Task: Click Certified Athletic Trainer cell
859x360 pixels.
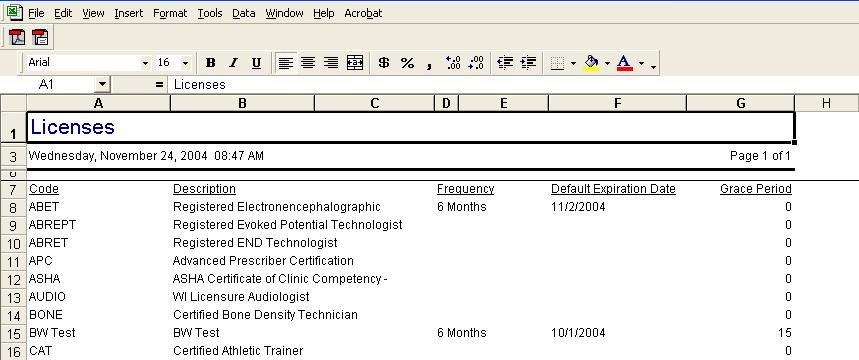Action: click(x=238, y=351)
